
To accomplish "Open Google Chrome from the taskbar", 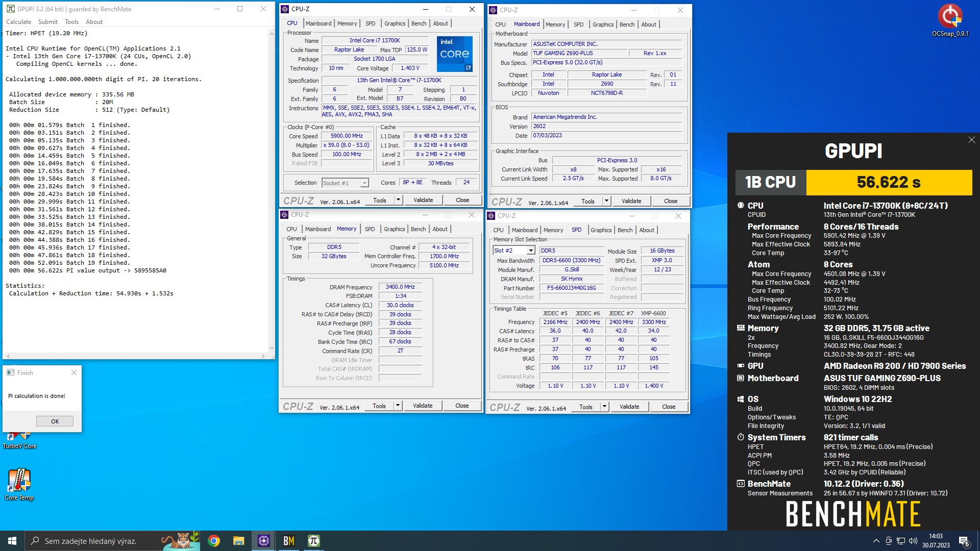I will pyautogui.click(x=214, y=541).
